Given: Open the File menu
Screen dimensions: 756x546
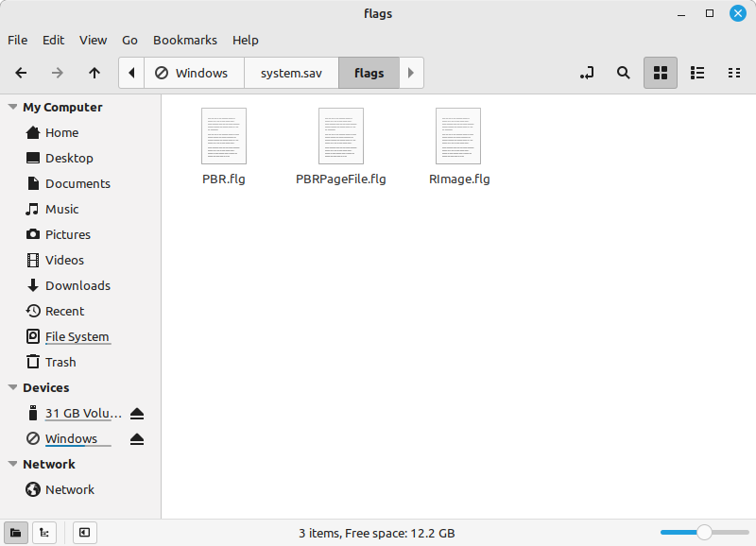Looking at the screenshot, I should coord(17,40).
